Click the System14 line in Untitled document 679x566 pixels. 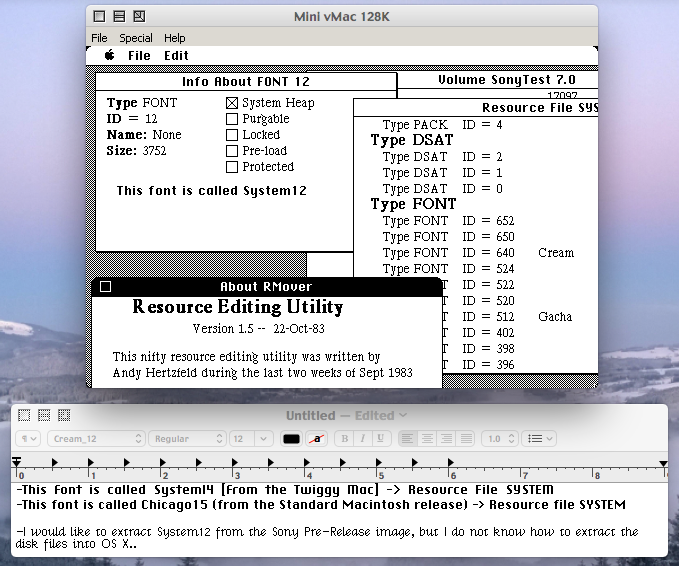tap(285, 490)
